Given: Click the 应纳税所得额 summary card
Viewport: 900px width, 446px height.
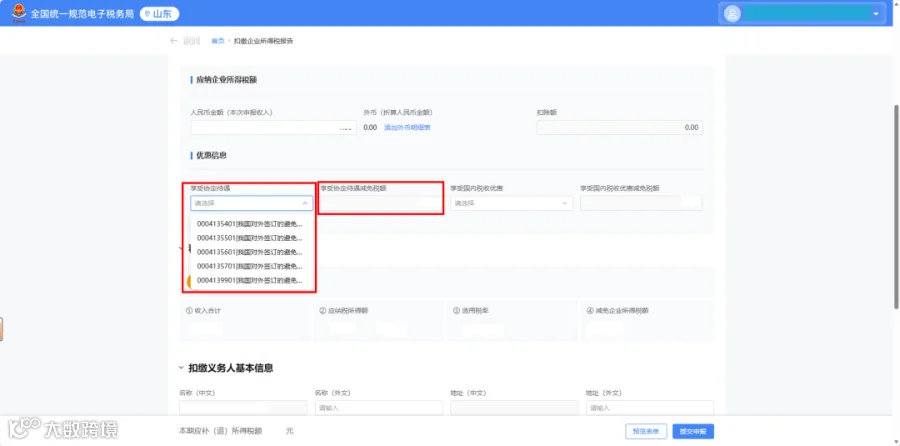Looking at the screenshot, I should point(379,321).
